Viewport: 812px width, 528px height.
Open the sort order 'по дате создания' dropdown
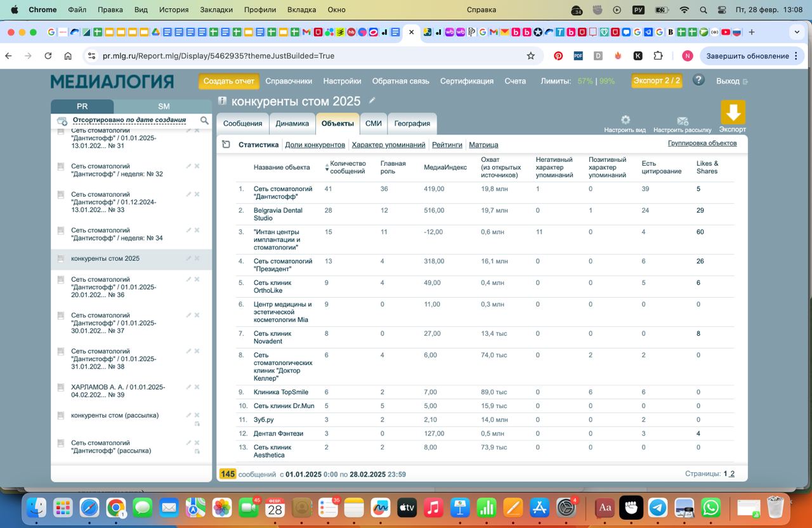[155, 120]
